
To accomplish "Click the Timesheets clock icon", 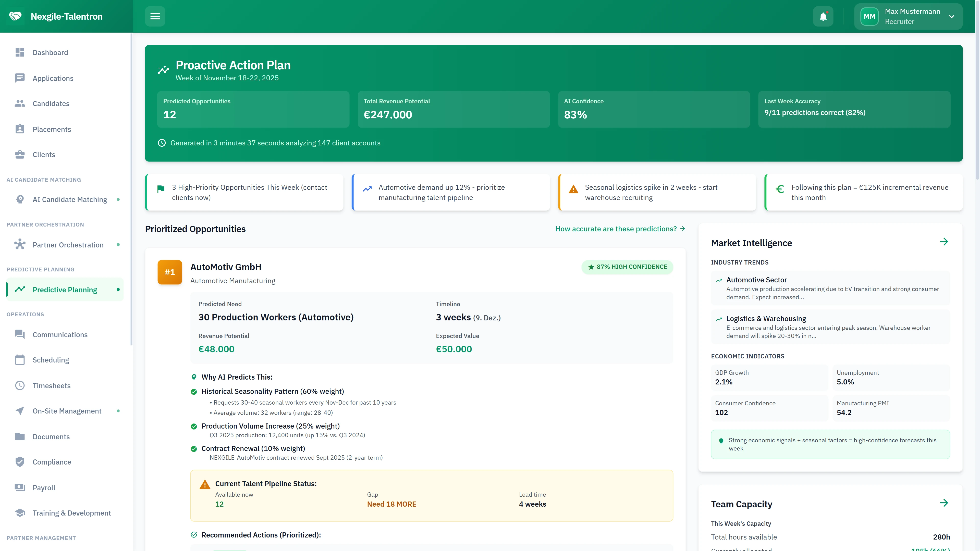I will [x=20, y=386].
